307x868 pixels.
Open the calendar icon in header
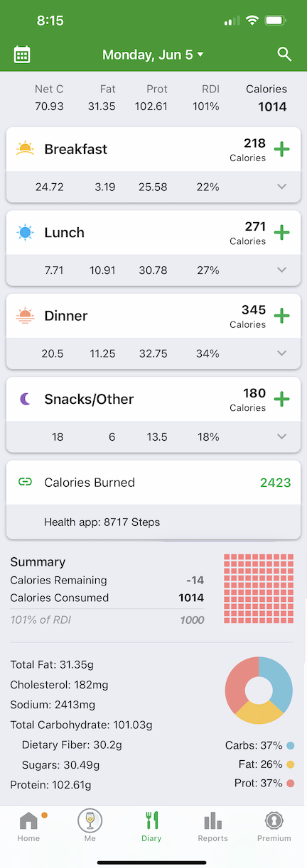pyautogui.click(x=22, y=54)
